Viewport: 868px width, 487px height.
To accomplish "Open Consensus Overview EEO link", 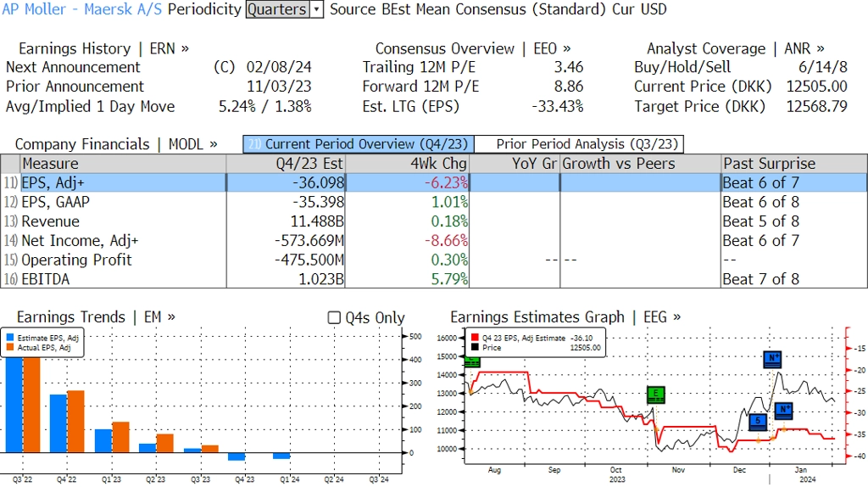I will pyautogui.click(x=473, y=48).
